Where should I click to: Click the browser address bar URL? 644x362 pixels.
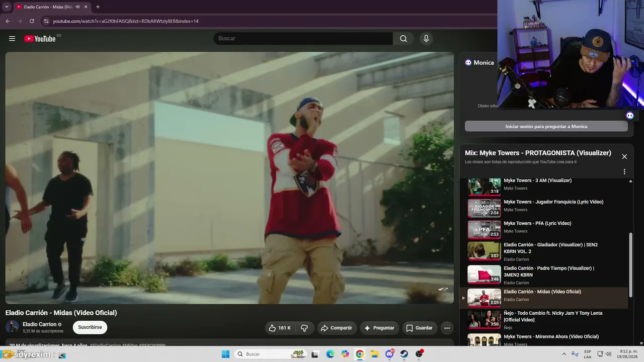(126, 21)
